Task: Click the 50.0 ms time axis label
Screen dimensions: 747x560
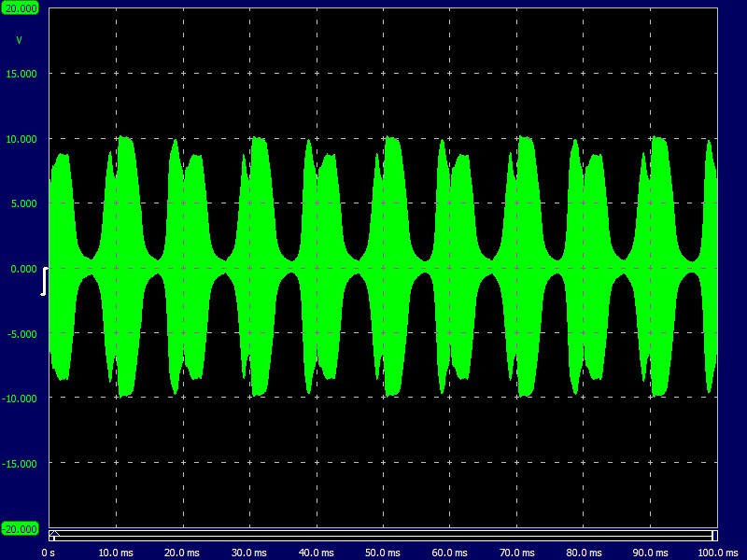Action: 383,553
